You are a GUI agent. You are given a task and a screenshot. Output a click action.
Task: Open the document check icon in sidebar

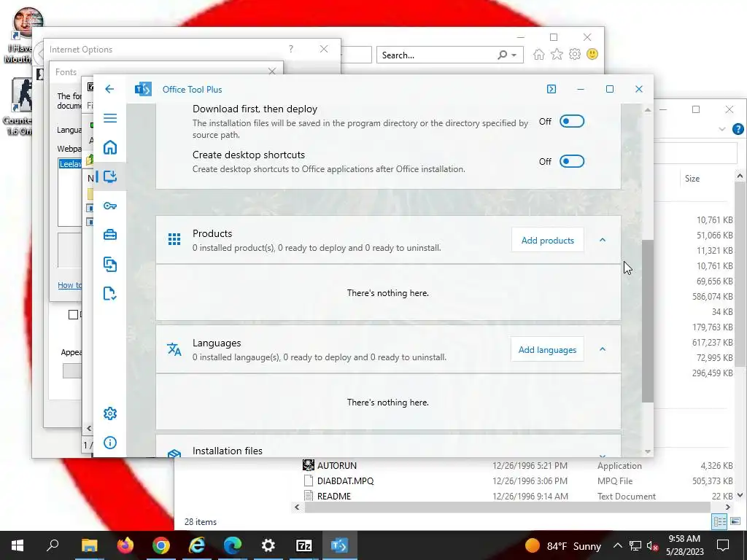tap(110, 293)
